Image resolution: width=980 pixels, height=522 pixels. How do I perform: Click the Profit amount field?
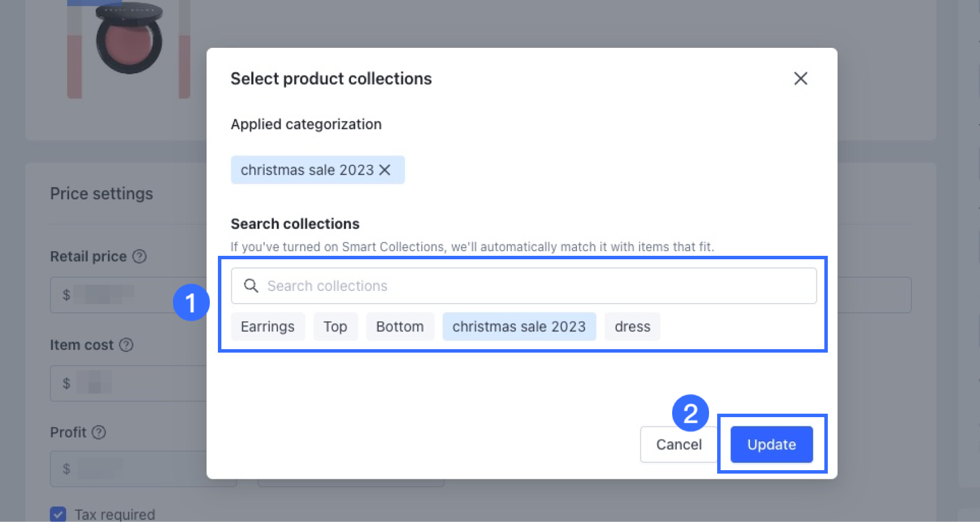[x=128, y=469]
